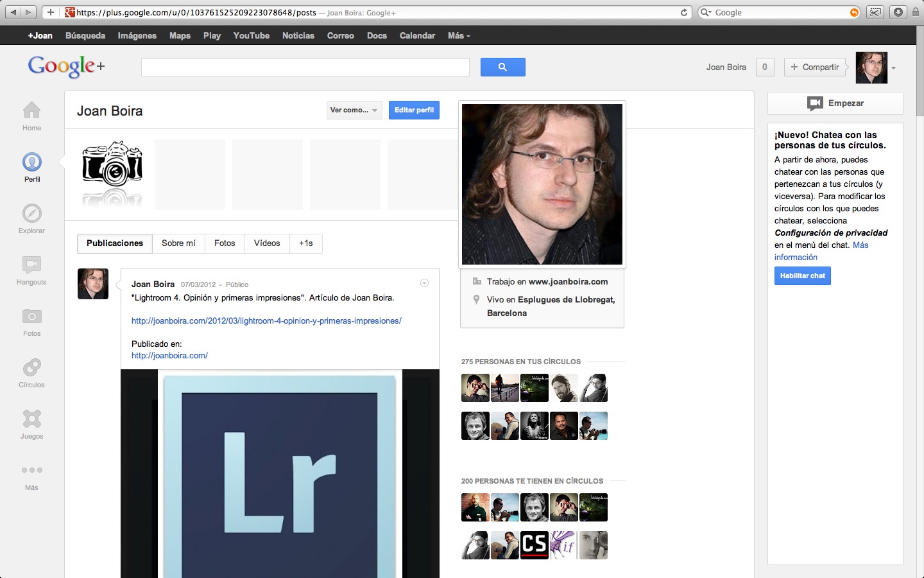Screen dimensions: 924x578
Task: Switch to the 'Sobre mí' tab
Action: click(178, 243)
